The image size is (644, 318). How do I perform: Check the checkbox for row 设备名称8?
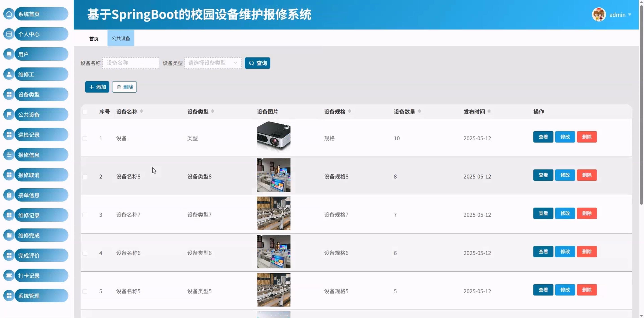pyautogui.click(x=85, y=177)
